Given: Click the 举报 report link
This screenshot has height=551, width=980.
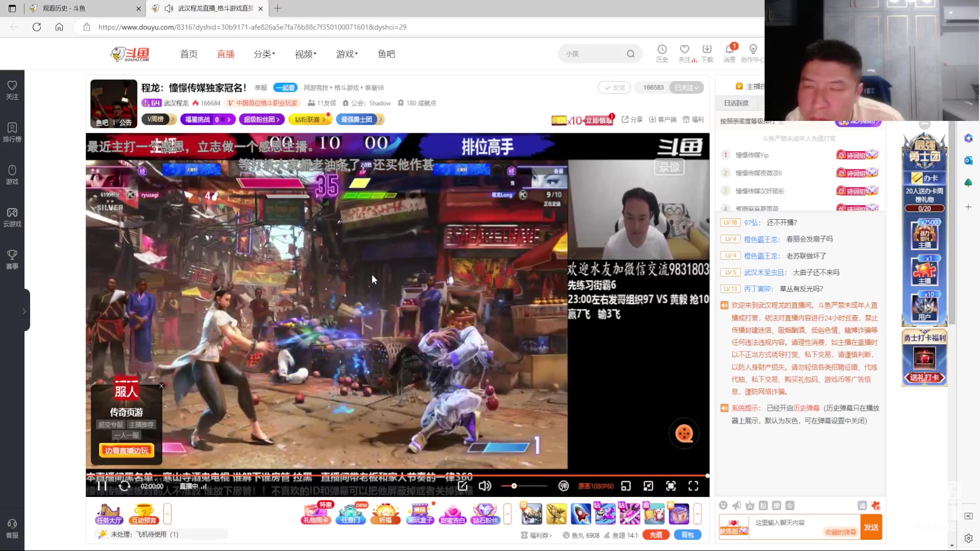Looking at the screenshot, I should (261, 88).
